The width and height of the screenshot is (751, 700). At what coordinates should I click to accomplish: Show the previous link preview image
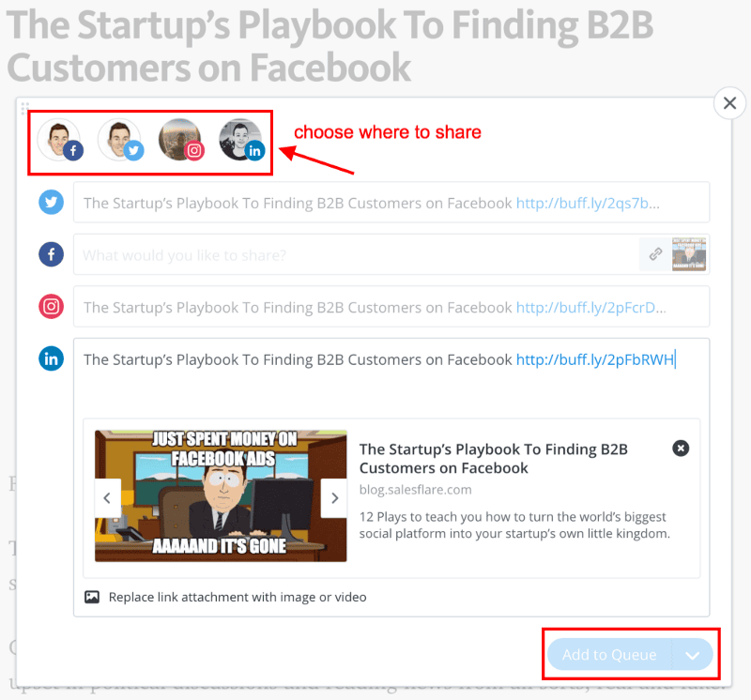coord(107,498)
